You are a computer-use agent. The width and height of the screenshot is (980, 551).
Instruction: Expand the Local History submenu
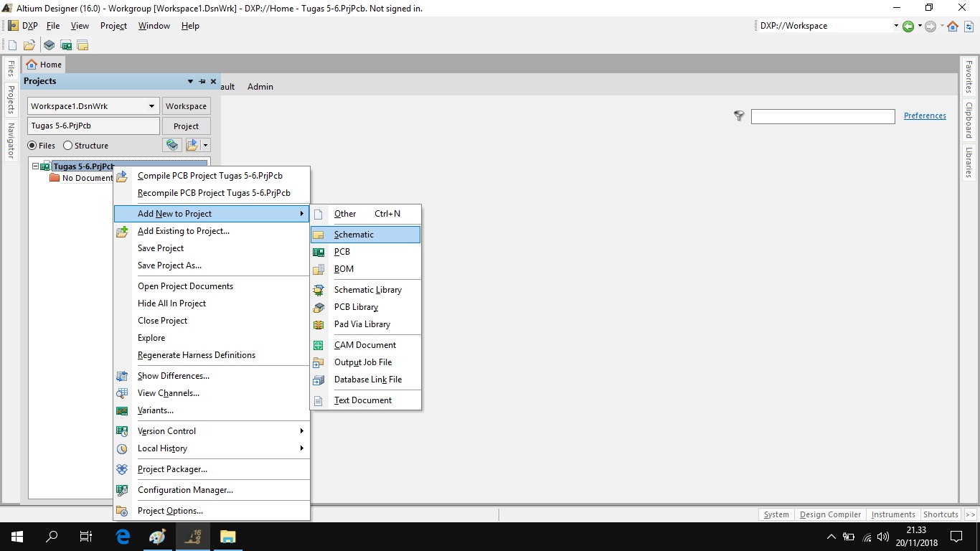click(302, 448)
